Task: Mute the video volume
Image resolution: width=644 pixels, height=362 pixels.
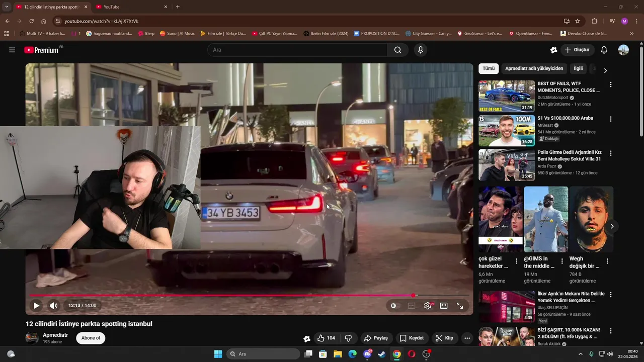Action: tap(53, 305)
